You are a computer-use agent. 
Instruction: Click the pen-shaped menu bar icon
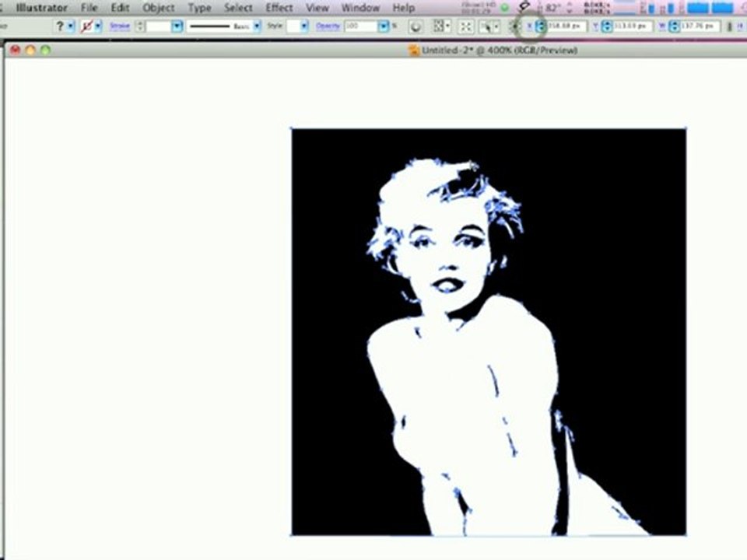point(524,6)
